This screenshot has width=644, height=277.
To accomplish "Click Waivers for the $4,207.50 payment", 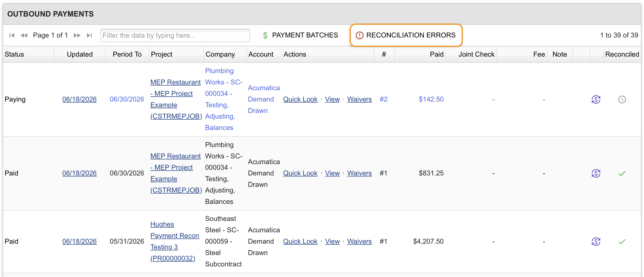I will tap(359, 241).
